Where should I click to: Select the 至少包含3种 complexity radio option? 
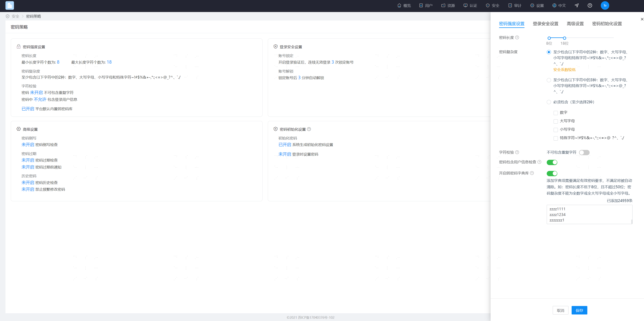[549, 80]
